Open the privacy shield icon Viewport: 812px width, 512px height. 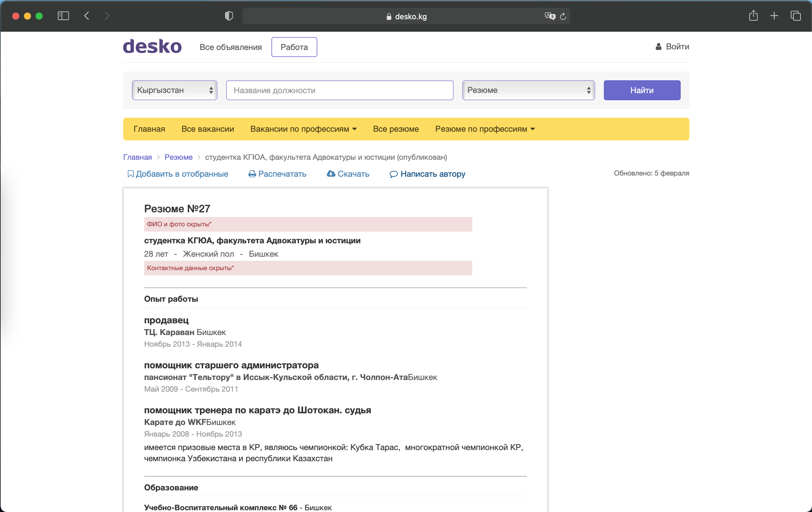point(229,16)
